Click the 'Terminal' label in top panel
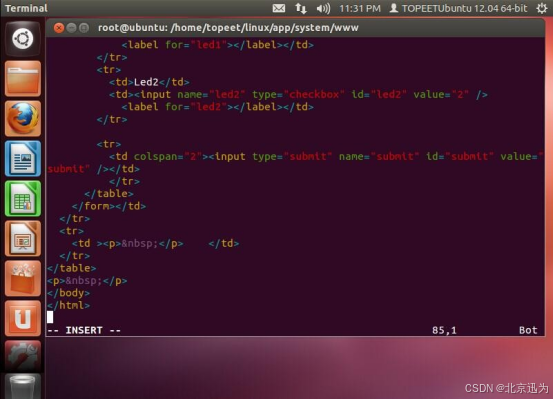Image resolution: width=553 pixels, height=400 pixels. (26, 8)
